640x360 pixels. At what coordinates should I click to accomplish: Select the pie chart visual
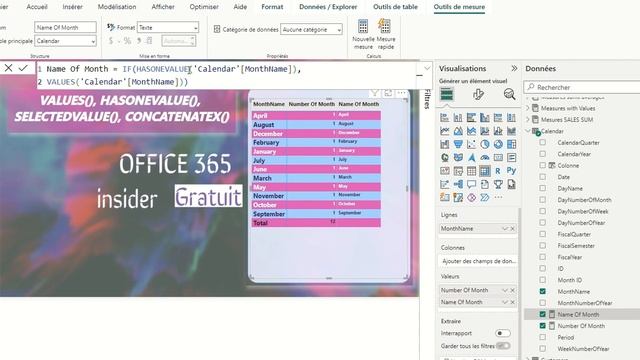pyautogui.click(x=484, y=144)
